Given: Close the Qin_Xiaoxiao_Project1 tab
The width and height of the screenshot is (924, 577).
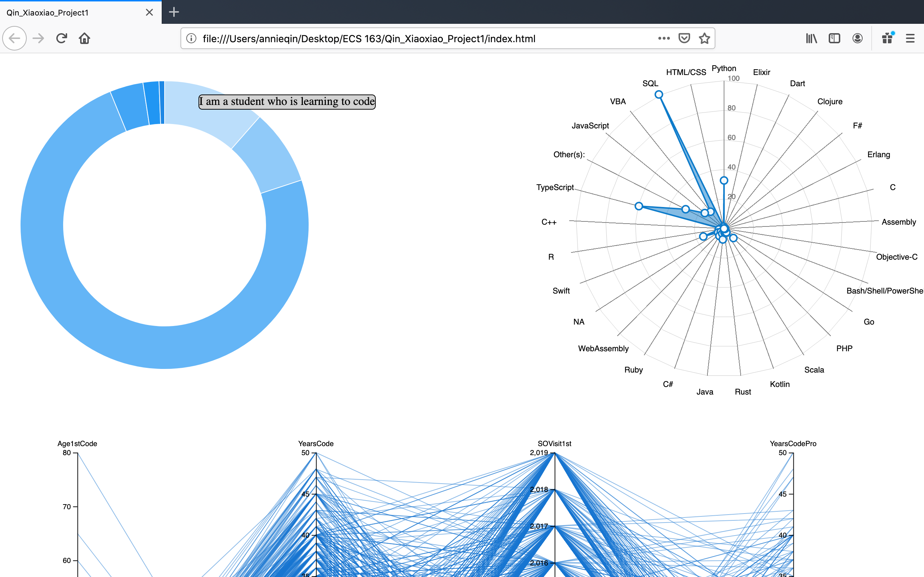Looking at the screenshot, I should (149, 13).
